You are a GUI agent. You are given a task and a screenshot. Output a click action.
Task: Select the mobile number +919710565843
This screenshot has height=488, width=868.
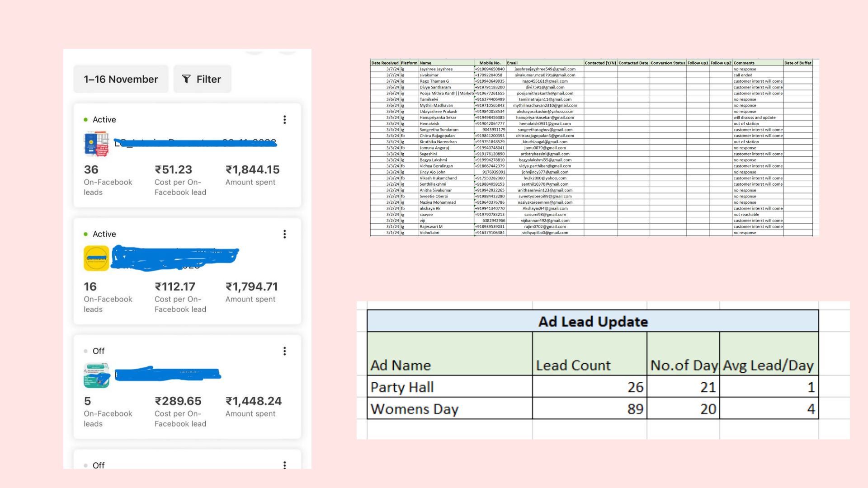coord(490,105)
